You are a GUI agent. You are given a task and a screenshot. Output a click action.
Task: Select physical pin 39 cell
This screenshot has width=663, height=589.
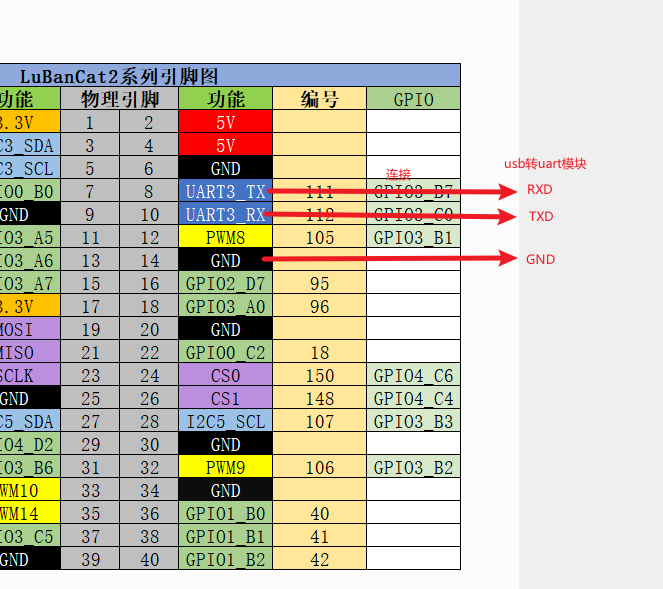point(90,559)
